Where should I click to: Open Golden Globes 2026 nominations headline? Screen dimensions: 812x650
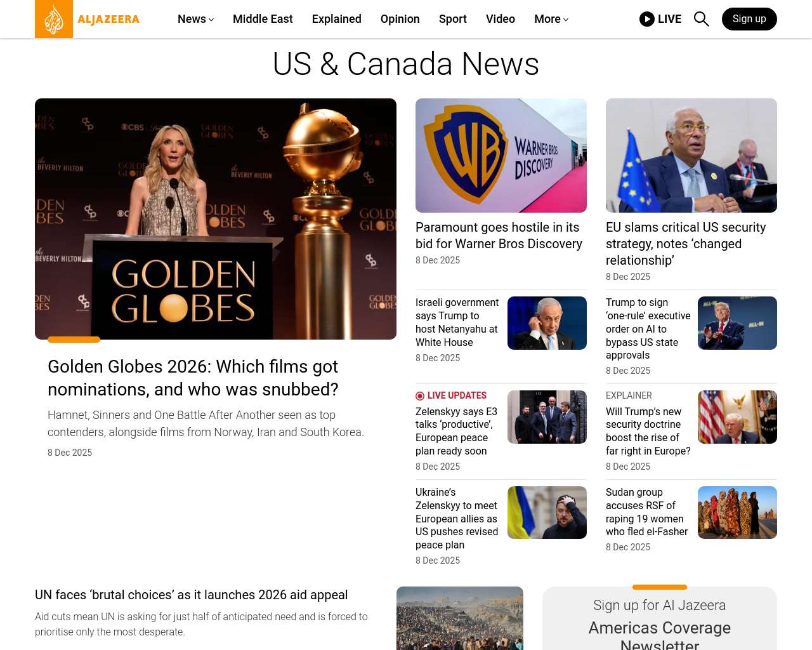point(193,378)
